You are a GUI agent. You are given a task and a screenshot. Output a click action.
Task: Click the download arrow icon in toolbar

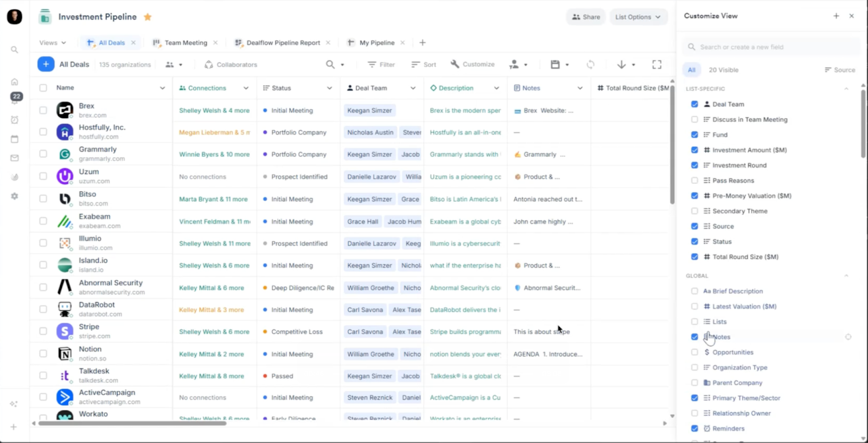[622, 65]
